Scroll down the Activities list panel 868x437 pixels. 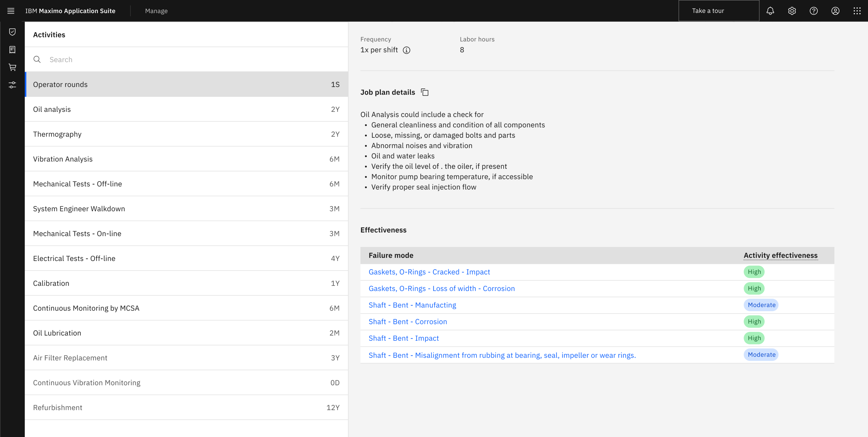pos(346,418)
